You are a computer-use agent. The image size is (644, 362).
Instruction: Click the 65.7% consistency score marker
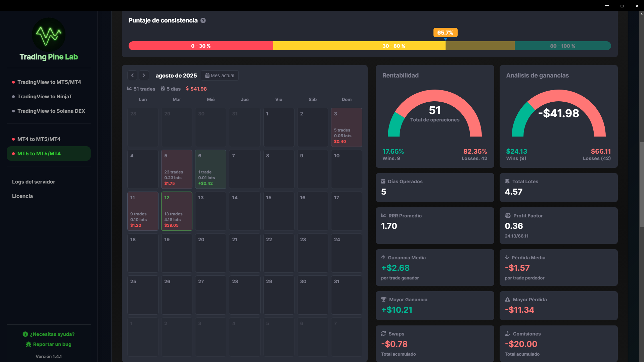click(445, 33)
